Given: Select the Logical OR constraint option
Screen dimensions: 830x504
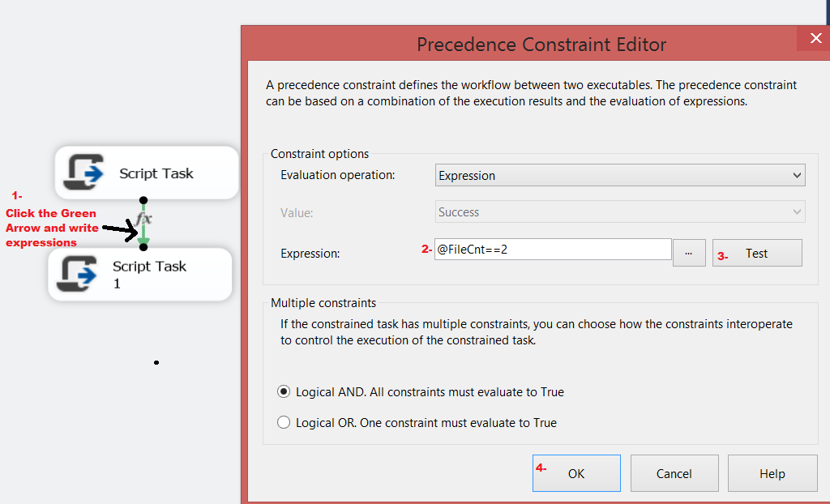Looking at the screenshot, I should [x=284, y=422].
